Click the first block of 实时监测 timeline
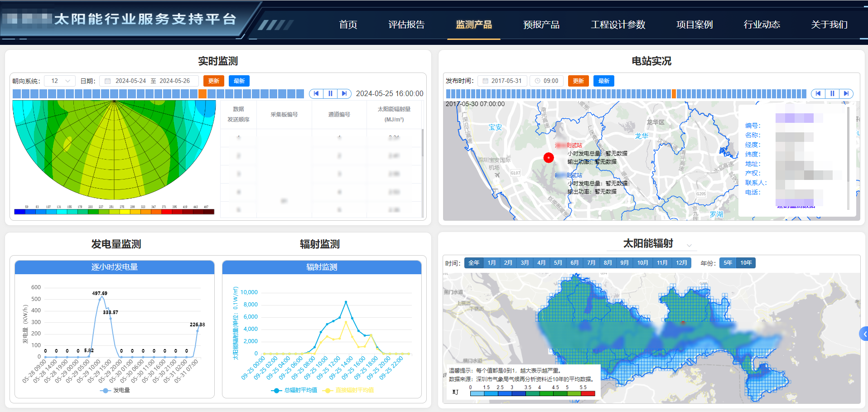 click(17, 94)
